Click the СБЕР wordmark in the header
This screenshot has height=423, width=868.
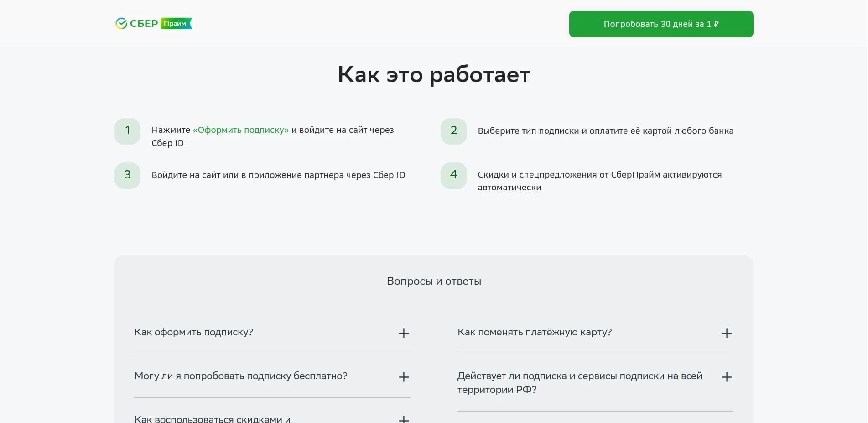tap(143, 23)
